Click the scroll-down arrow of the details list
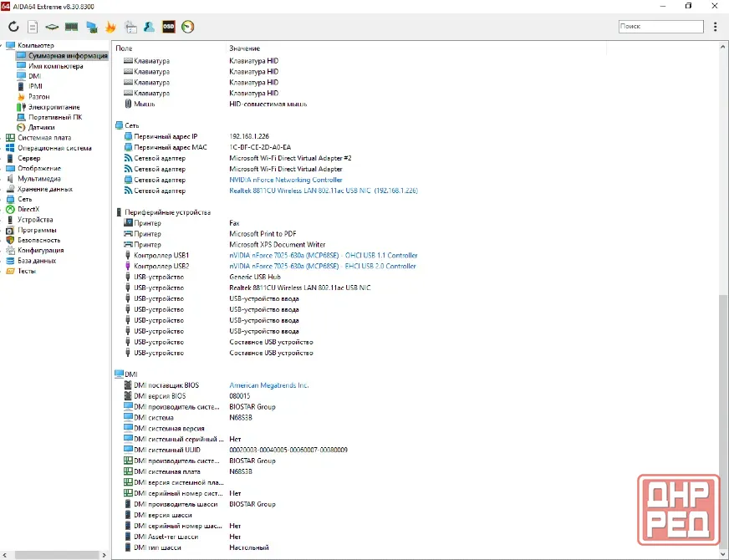This screenshot has width=729, height=560. point(723,553)
